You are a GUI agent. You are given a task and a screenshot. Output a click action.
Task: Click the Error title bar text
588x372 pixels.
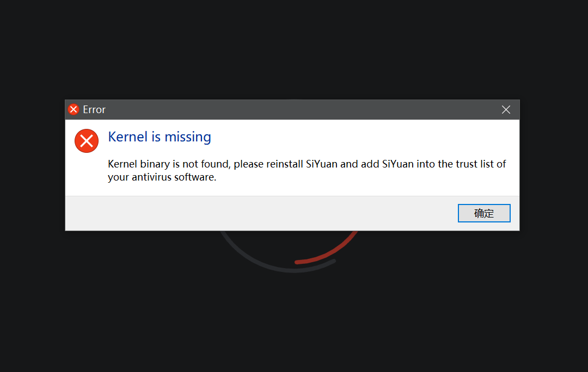click(94, 109)
